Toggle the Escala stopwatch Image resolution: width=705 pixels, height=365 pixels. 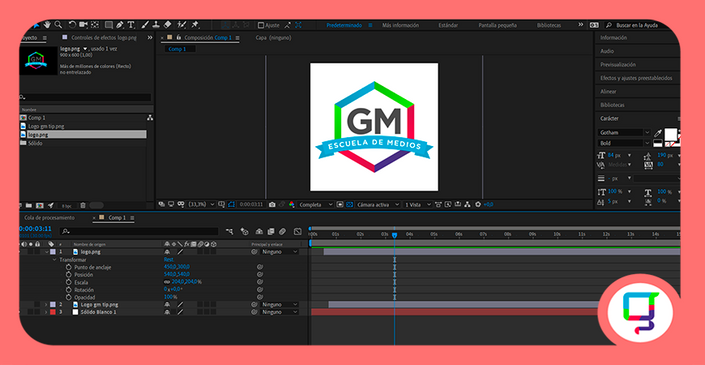pos(68,282)
